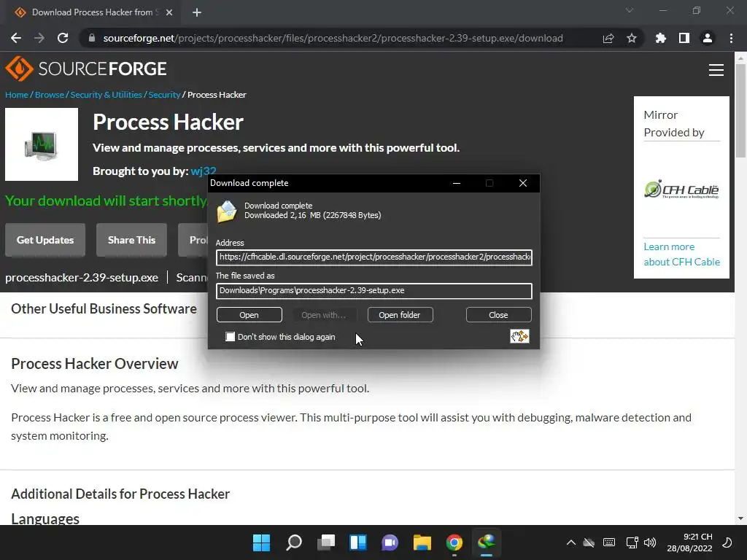Click the Security breadcrumb link

pyautogui.click(x=164, y=95)
